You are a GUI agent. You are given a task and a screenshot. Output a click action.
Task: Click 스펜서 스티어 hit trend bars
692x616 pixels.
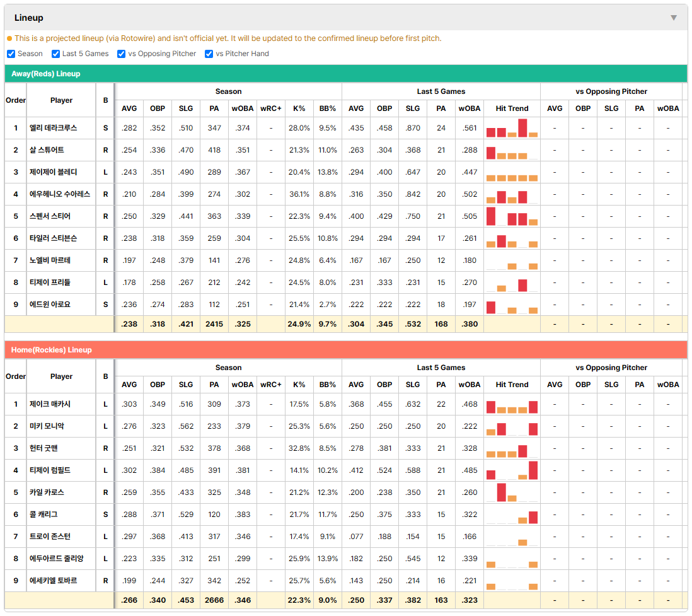[x=512, y=216]
